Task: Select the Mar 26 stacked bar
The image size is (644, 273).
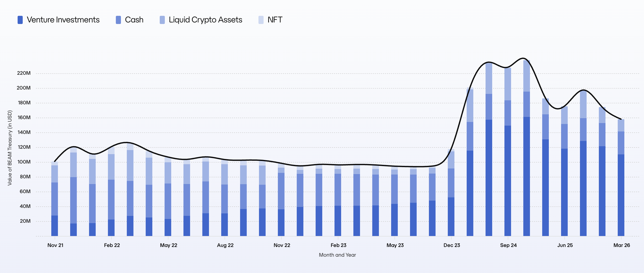Action: click(621, 178)
